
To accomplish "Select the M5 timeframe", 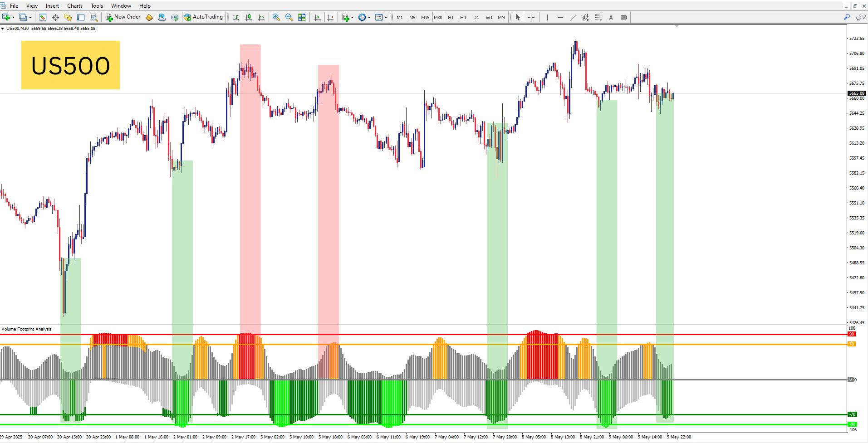I will [x=412, y=17].
